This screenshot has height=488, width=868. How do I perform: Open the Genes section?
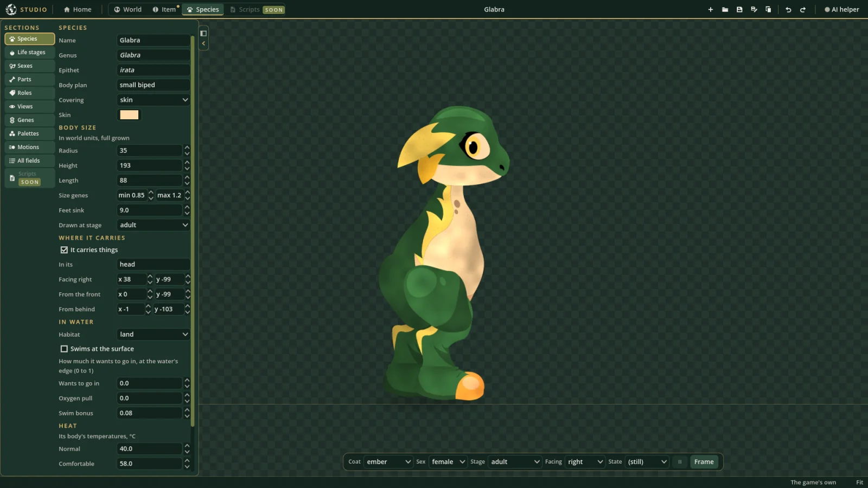click(30, 120)
